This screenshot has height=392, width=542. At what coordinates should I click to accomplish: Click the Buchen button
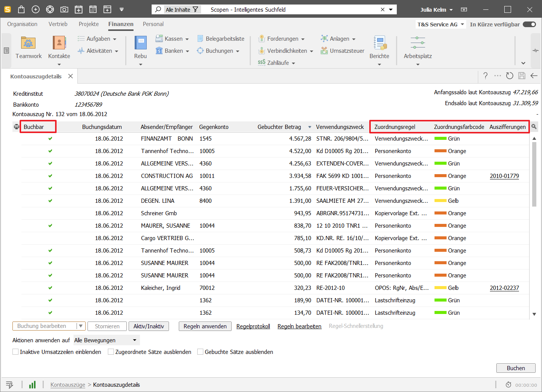pyautogui.click(x=516, y=368)
